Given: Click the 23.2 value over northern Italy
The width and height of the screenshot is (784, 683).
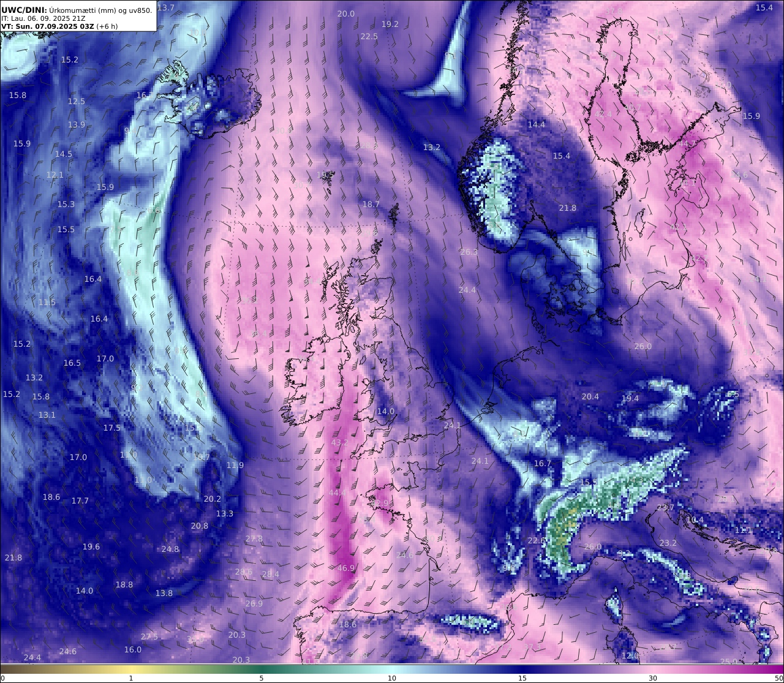Looking at the screenshot, I should [668, 543].
